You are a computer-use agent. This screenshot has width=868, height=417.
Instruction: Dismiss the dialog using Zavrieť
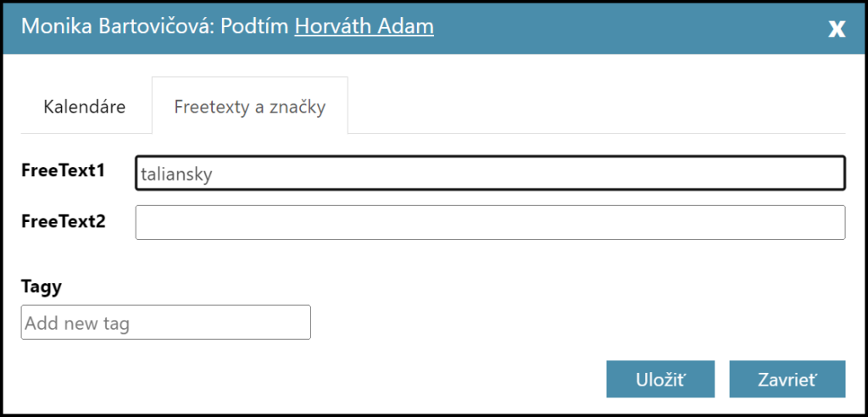point(787,379)
